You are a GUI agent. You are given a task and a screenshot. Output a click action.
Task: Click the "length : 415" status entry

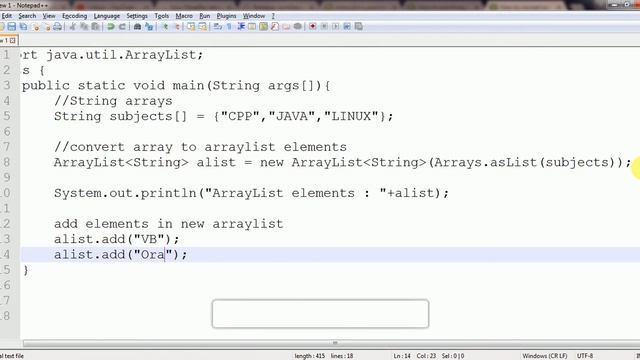coord(310,356)
